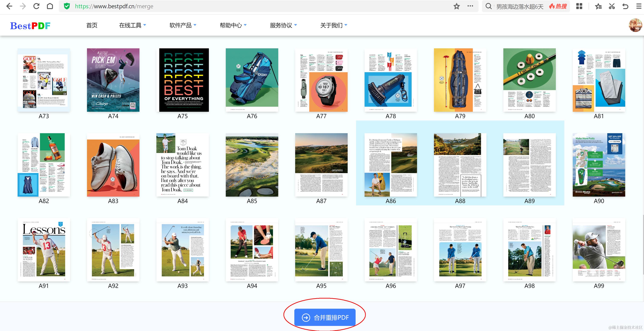The width and height of the screenshot is (644, 331).
Task: Click the search input field
Action: coord(520,6)
